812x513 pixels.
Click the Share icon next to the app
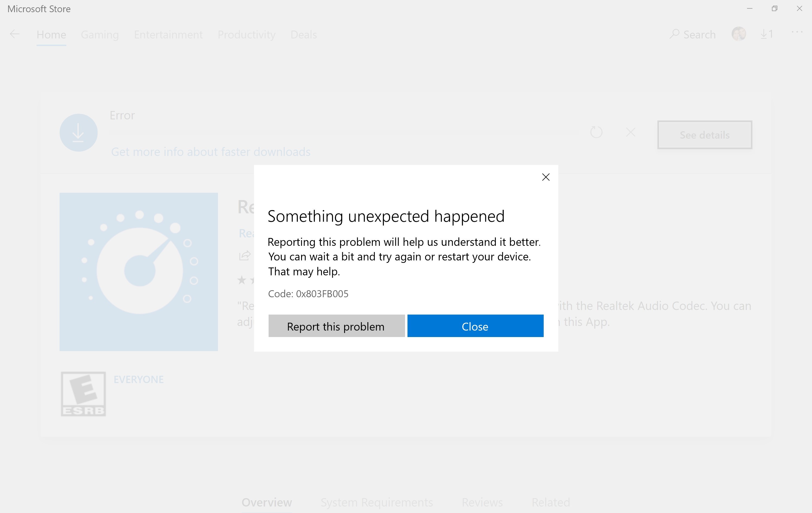(x=244, y=256)
